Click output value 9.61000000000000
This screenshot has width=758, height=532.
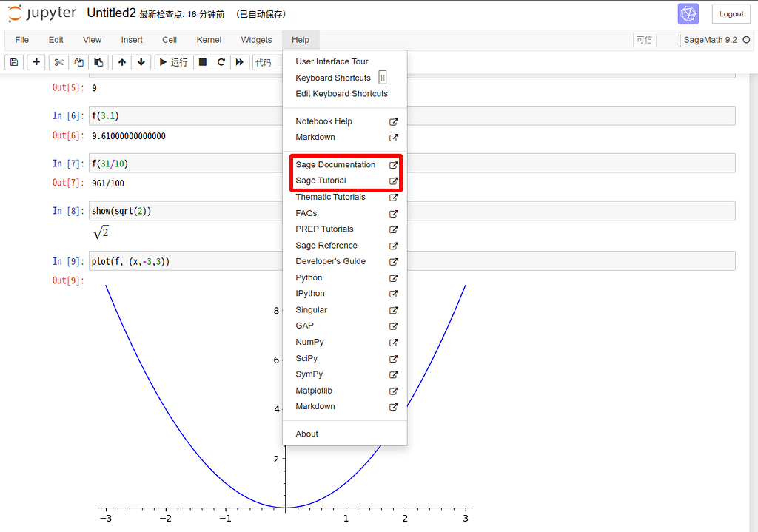click(x=129, y=136)
